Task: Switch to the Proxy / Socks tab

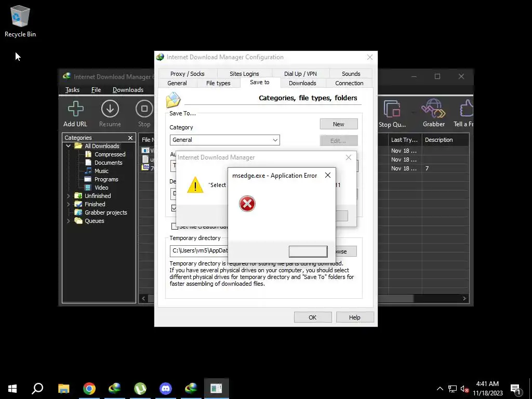Action: tap(187, 74)
